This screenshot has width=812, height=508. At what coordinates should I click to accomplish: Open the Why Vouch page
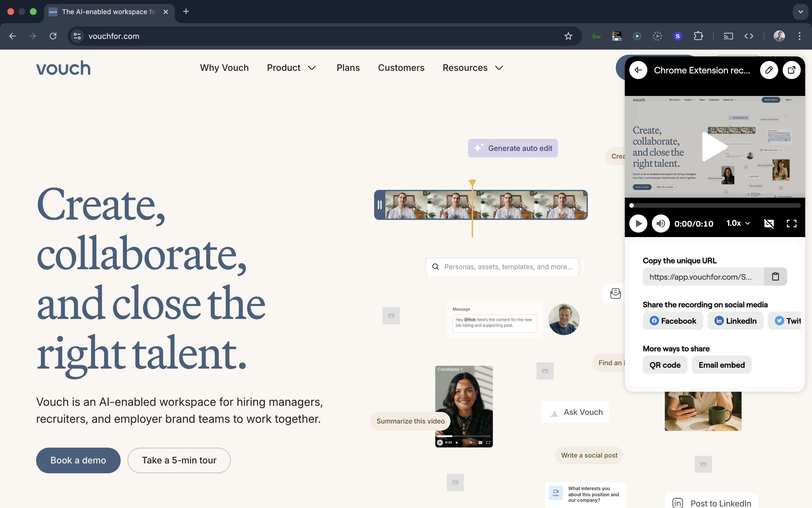tap(224, 68)
